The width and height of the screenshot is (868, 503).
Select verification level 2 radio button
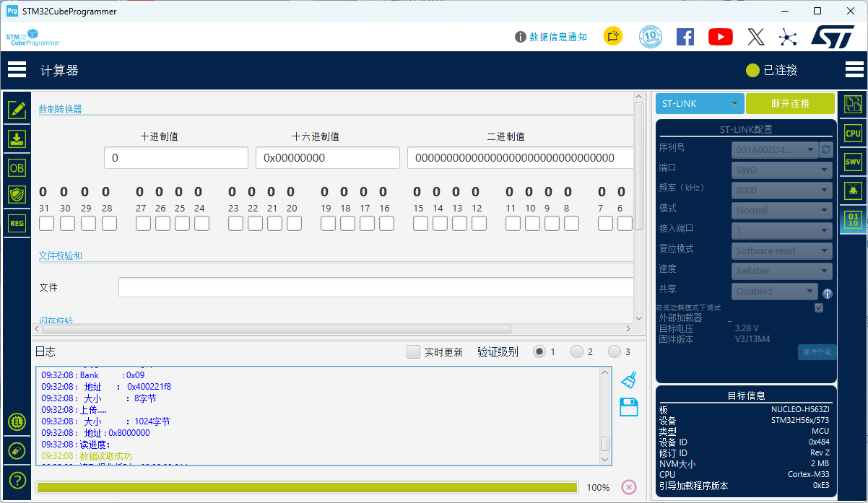[577, 351]
